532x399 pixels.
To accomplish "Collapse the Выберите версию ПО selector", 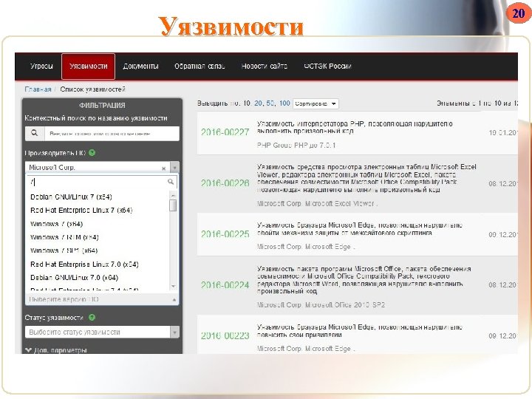I will tap(102, 299).
